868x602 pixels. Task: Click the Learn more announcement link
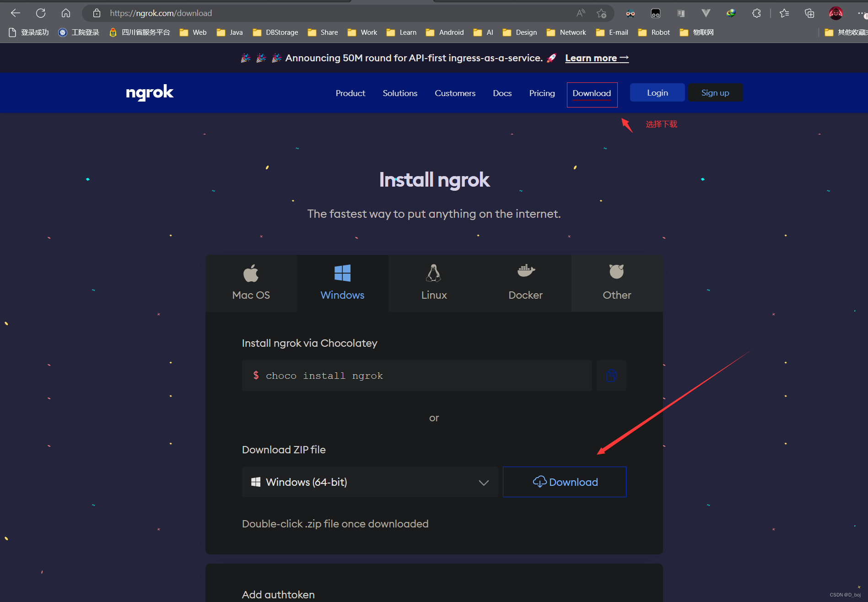(x=597, y=58)
